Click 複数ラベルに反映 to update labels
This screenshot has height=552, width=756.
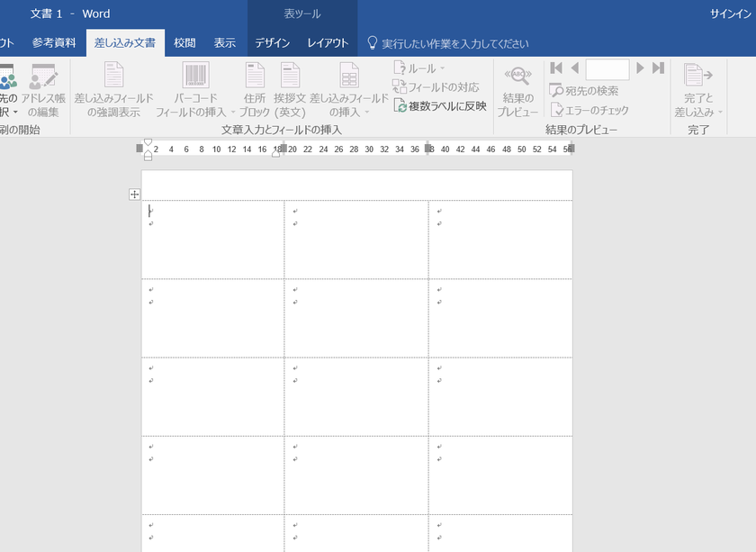point(440,106)
